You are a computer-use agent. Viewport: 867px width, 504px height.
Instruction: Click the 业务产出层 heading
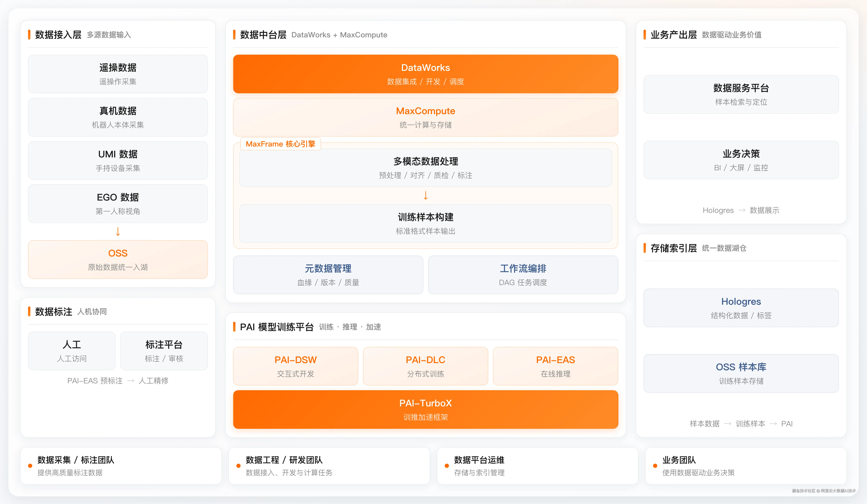click(674, 35)
